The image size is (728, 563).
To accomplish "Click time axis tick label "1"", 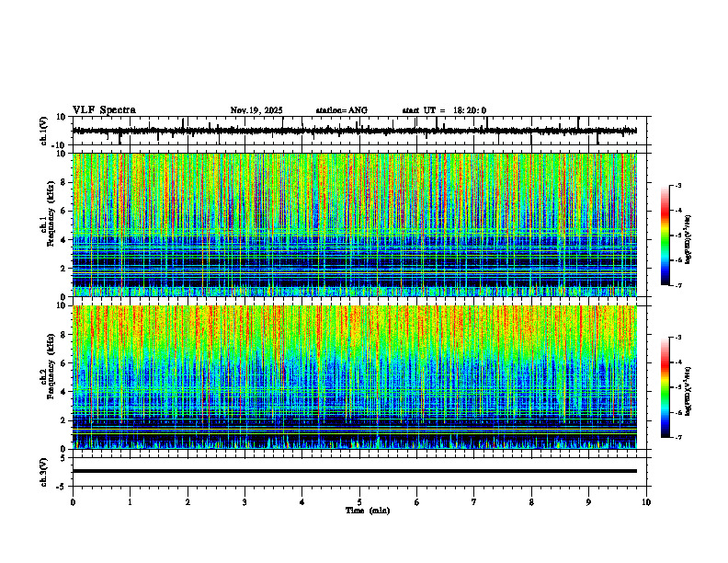I will pos(130,502).
